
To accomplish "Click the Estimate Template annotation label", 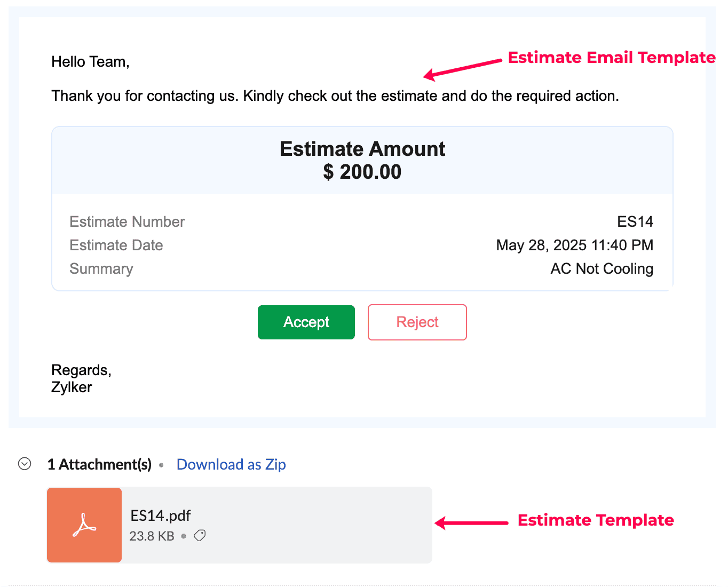I will pyautogui.click(x=595, y=520).
